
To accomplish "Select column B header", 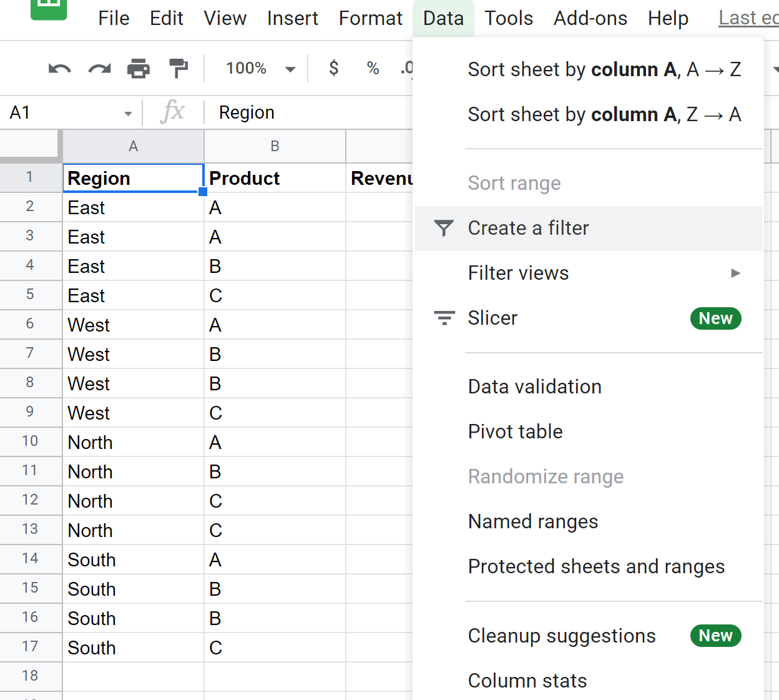I will 275,147.
